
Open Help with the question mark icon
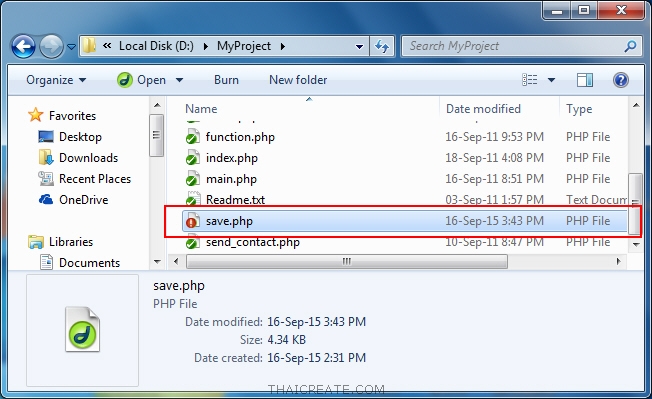tap(620, 80)
